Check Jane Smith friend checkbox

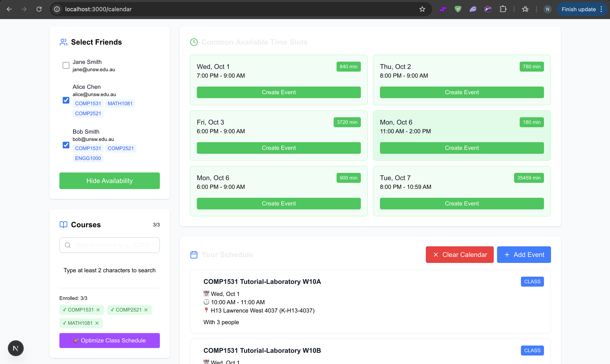click(66, 65)
